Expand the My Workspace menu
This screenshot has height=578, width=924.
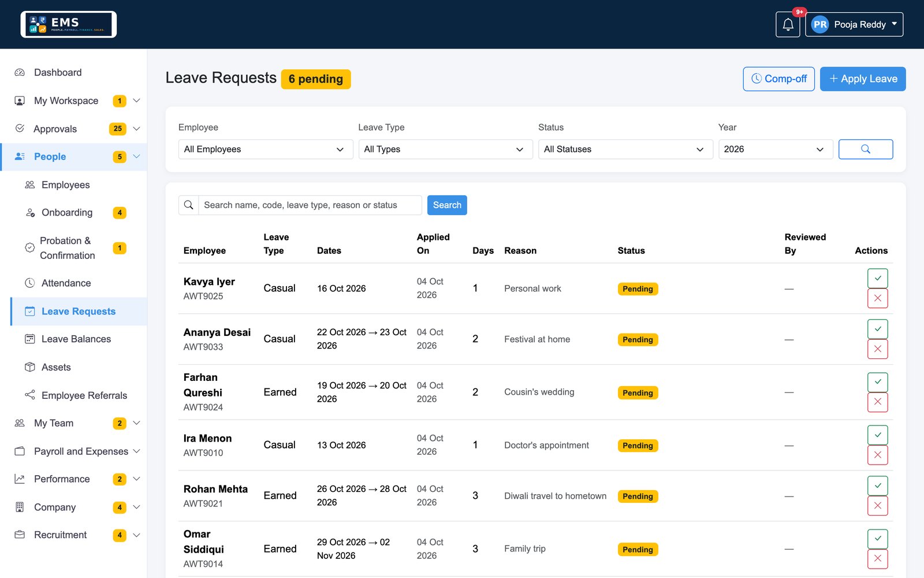[73, 101]
